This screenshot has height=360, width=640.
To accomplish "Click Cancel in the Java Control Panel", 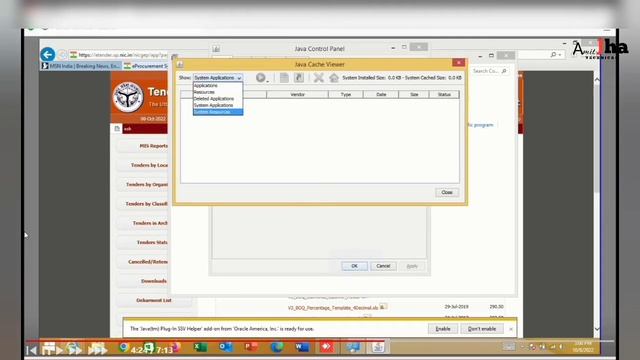I will 383,266.
